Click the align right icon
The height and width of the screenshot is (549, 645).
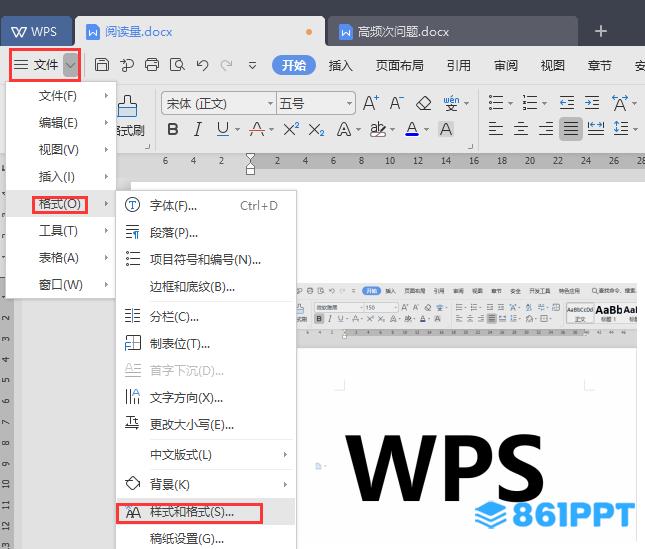546,129
